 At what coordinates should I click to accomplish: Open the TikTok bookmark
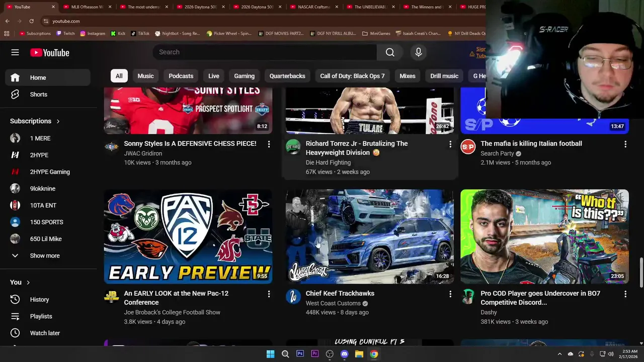pyautogui.click(x=140, y=34)
